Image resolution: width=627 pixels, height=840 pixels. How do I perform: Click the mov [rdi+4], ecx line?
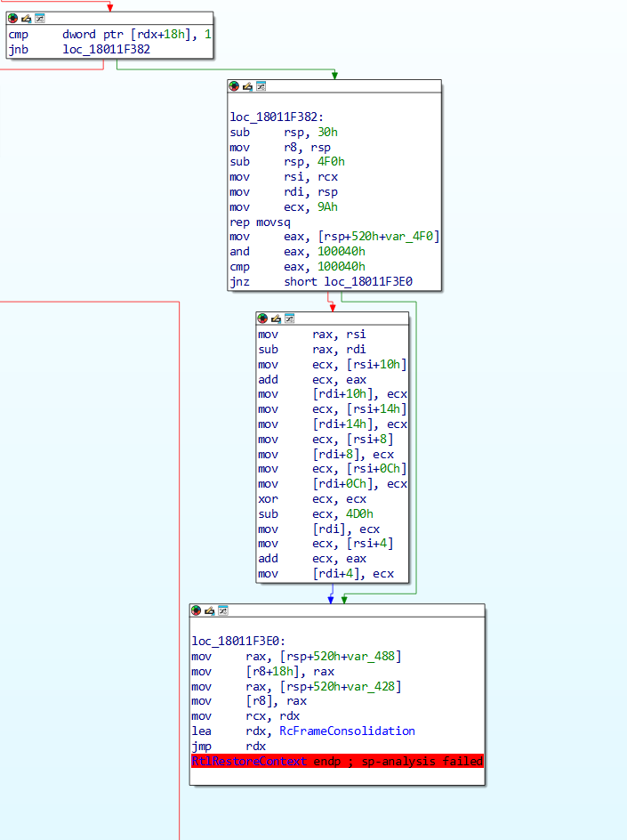point(326,574)
